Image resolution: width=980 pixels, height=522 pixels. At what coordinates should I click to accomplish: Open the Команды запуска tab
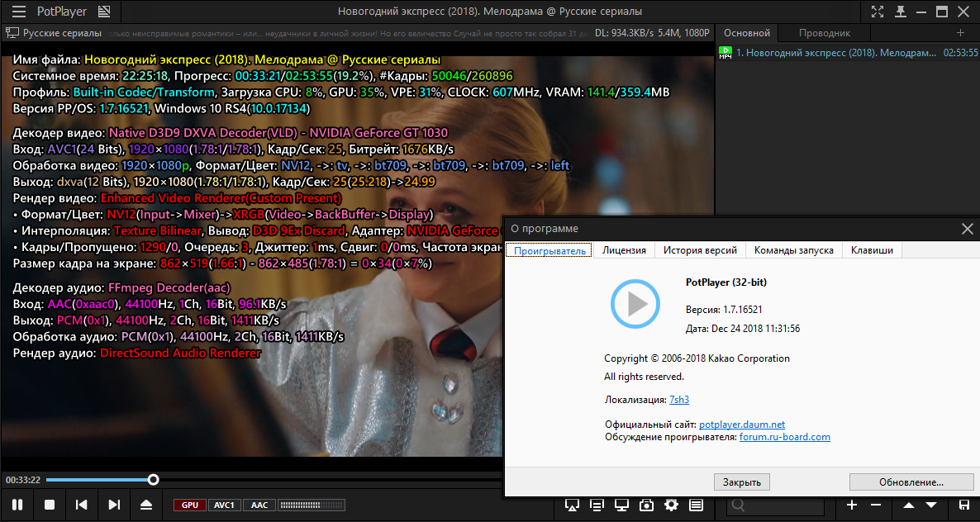click(x=794, y=249)
